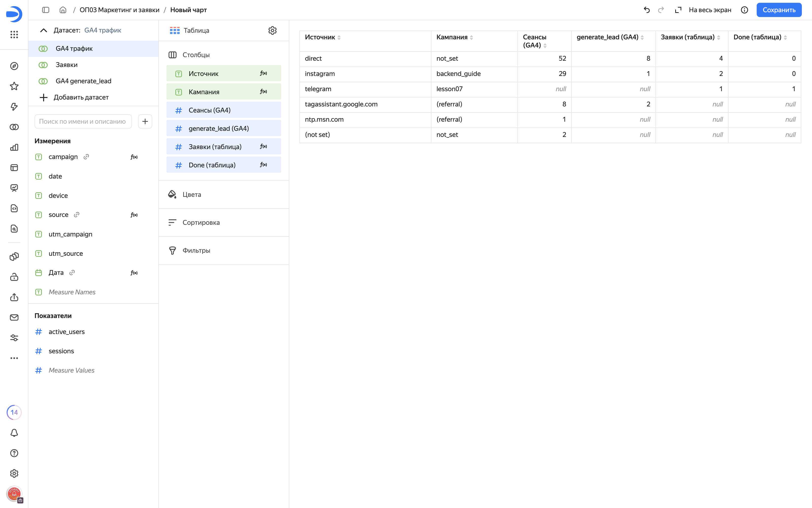Select the GA4 трафик dataset row
812x508 pixels.
pyautogui.click(x=93, y=49)
